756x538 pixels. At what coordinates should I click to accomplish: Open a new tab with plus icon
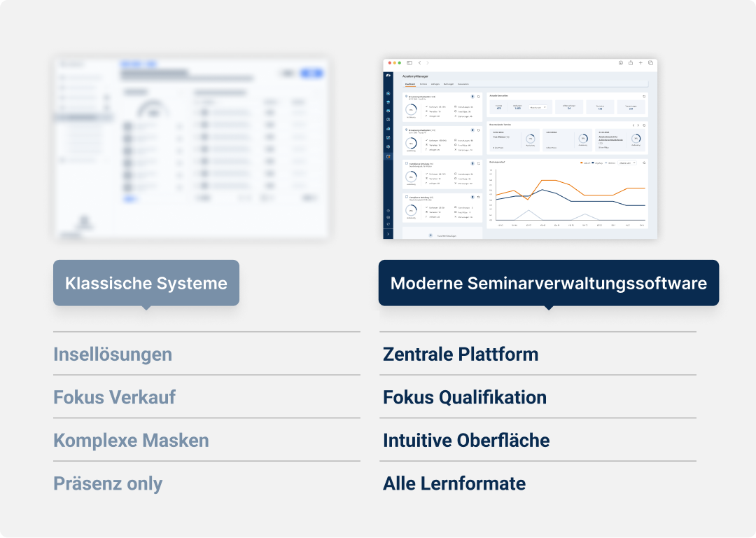point(640,63)
